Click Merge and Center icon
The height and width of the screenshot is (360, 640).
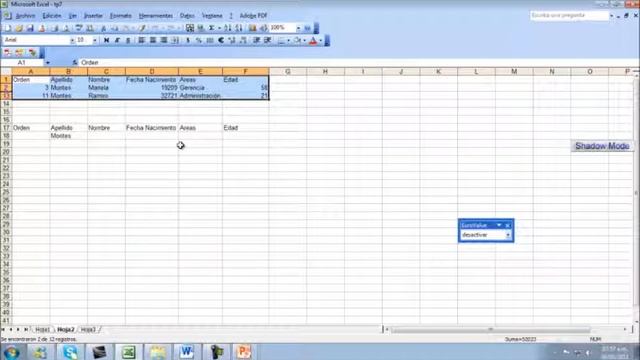click(175, 40)
